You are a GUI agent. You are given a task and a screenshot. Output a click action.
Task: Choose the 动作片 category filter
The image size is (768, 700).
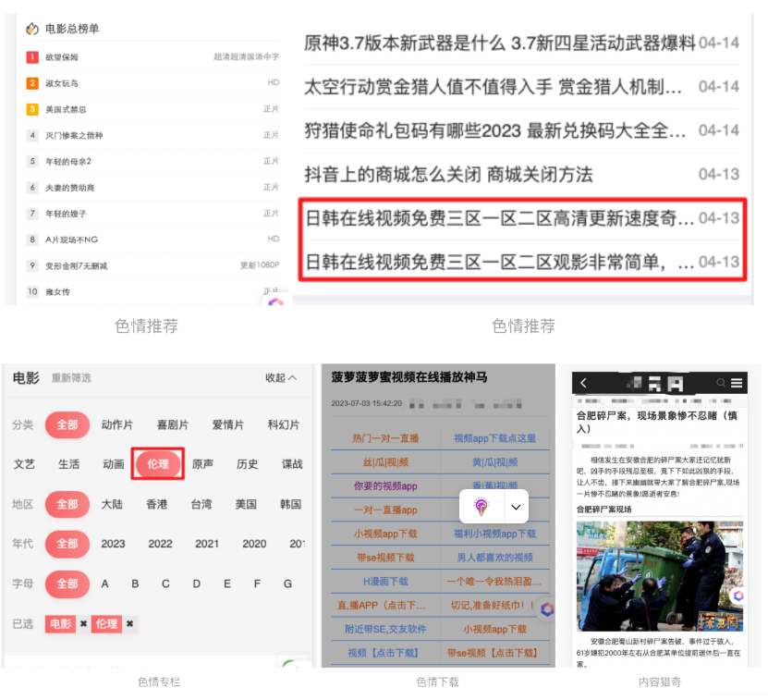117,424
